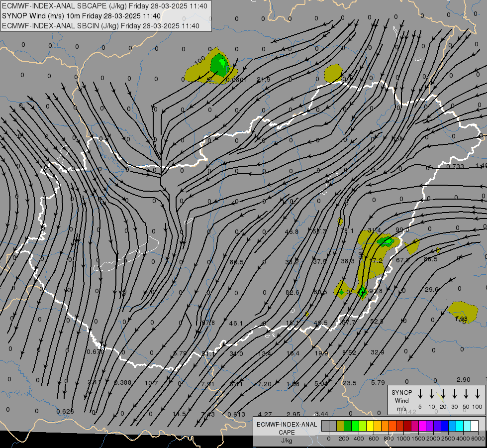Click the SYNOP wind arrow labeled 5

420,394
